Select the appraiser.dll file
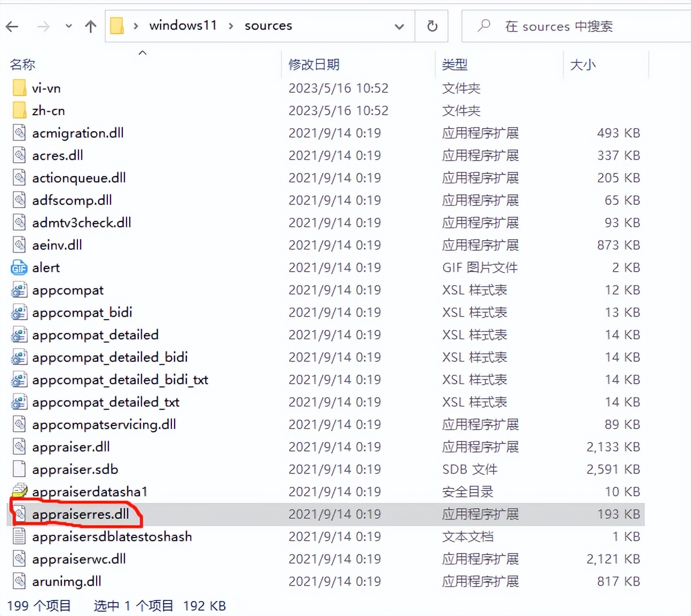Viewport: 691px width, 616px height. pyautogui.click(x=71, y=447)
